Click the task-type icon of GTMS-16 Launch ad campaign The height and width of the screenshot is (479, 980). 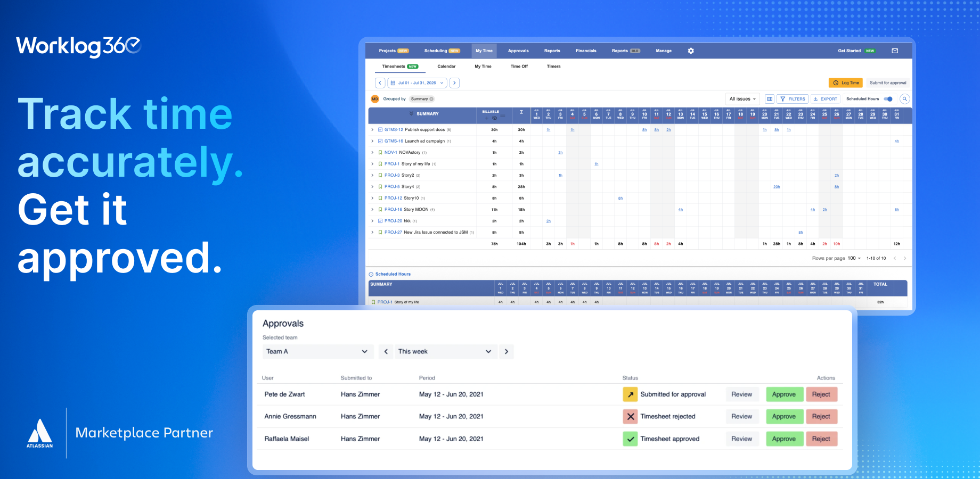[x=380, y=141]
